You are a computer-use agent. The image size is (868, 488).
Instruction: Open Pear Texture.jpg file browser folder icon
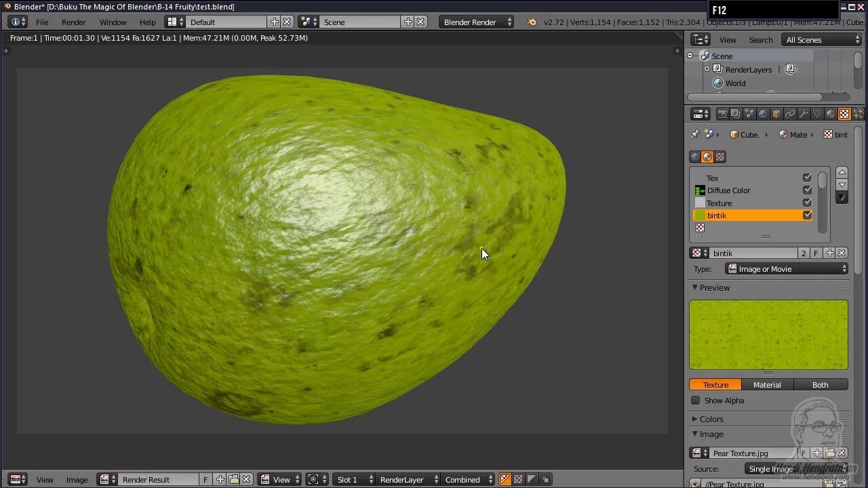829,453
